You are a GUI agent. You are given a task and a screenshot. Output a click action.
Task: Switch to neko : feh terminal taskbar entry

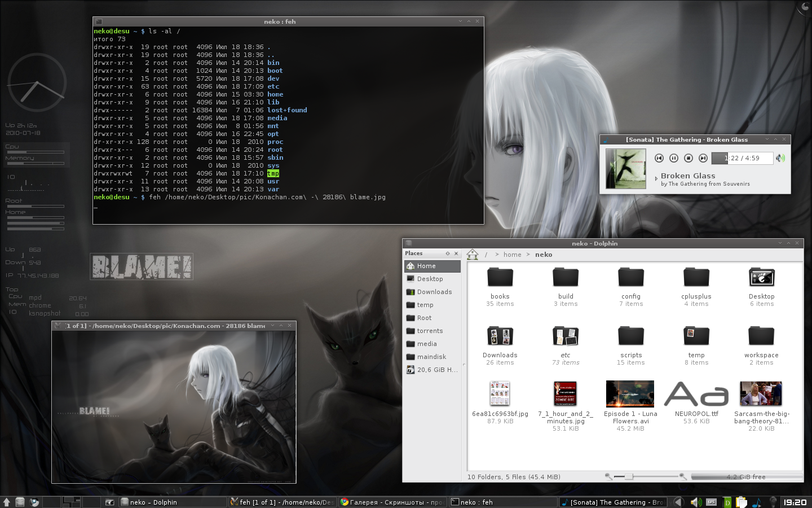[x=502, y=502]
